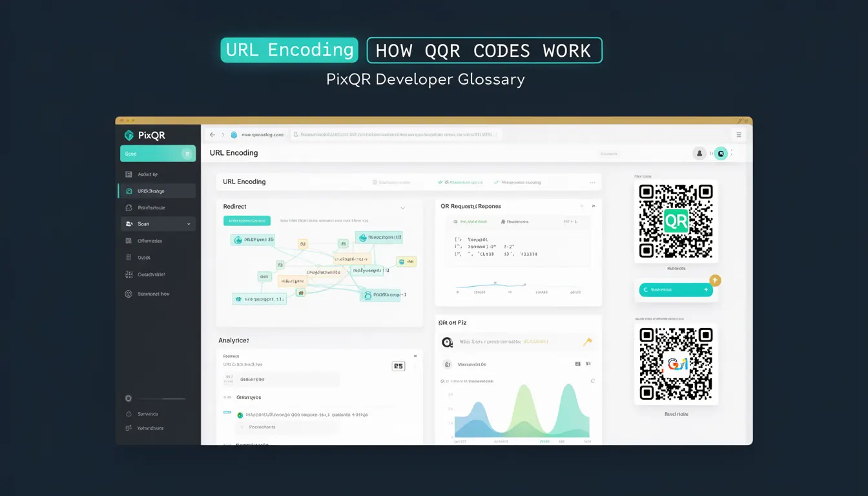
Task: Click the upper QR code image
Action: click(676, 222)
